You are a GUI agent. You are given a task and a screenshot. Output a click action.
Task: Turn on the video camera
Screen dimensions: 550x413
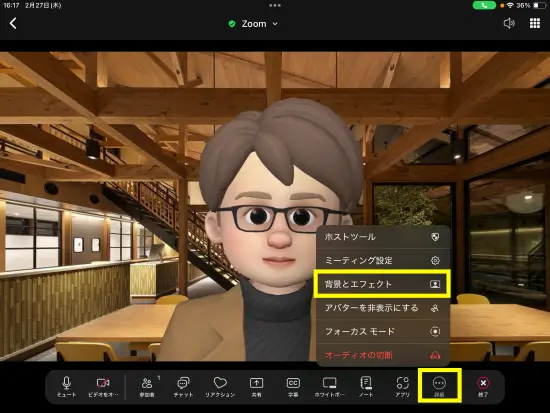[x=103, y=387]
